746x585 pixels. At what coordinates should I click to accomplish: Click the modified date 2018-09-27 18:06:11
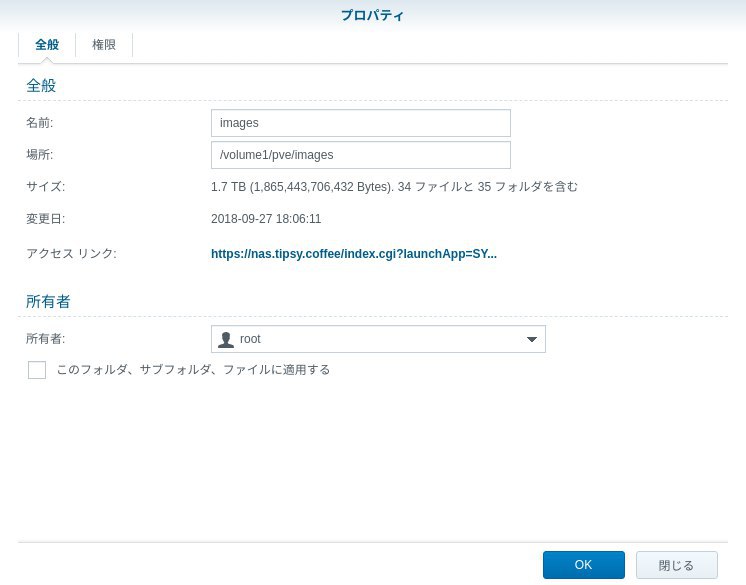266,219
